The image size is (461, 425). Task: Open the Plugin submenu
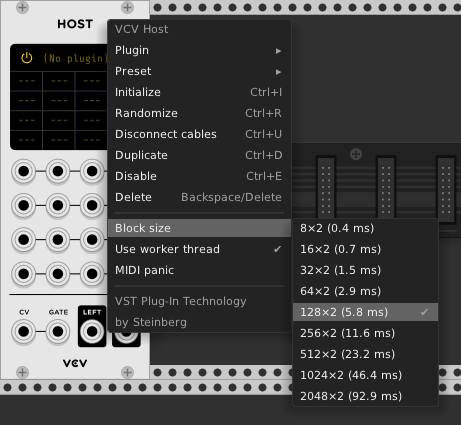tap(199, 50)
